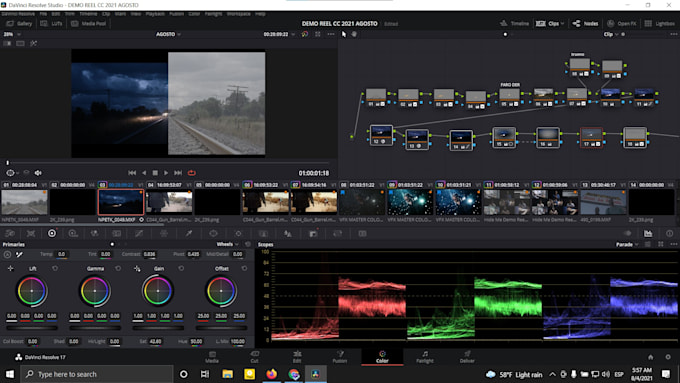680x383 pixels.
Task: Reset the Gamma color wheel
Action: pyautogui.click(x=118, y=268)
